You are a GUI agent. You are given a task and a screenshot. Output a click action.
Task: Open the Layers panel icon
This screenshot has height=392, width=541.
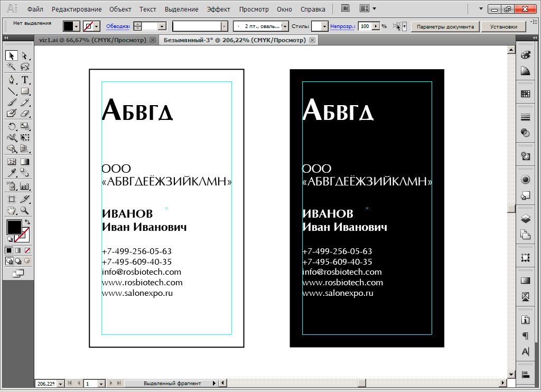525,218
